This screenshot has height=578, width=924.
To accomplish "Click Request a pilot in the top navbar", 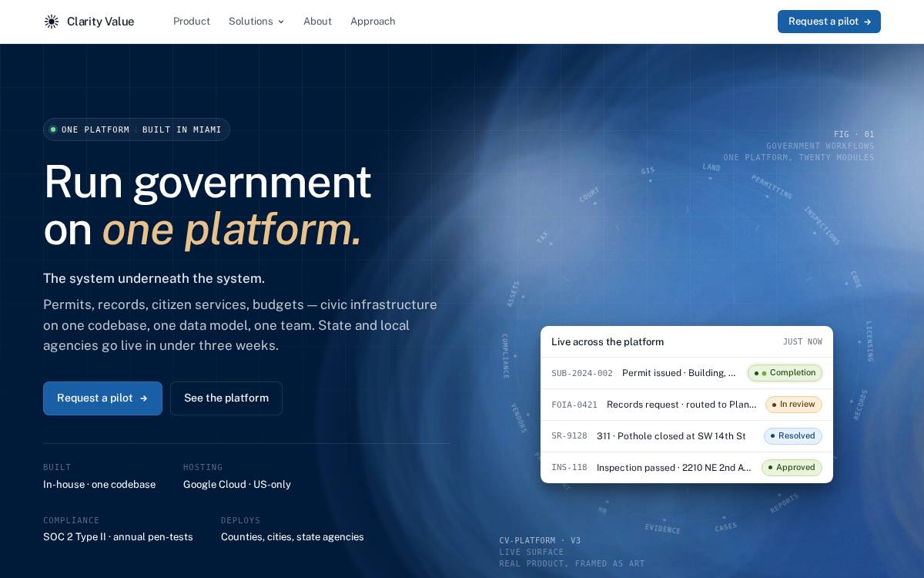I will pos(829,22).
